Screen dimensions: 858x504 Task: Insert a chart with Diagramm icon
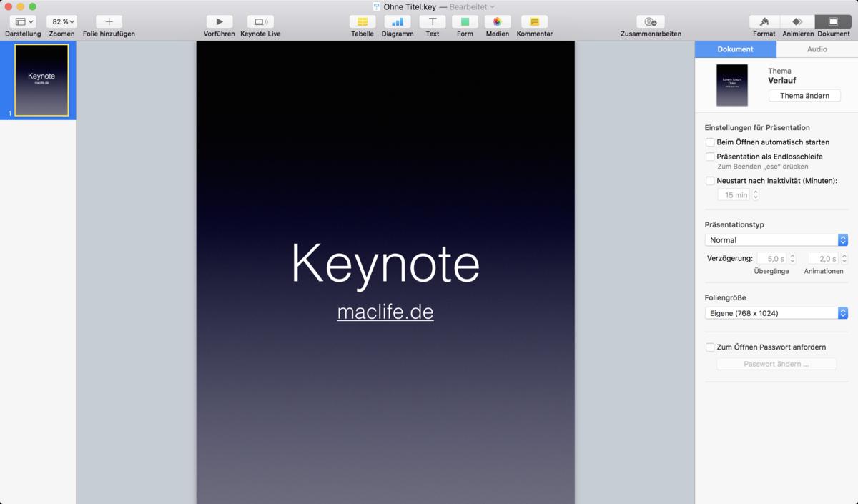point(398,22)
